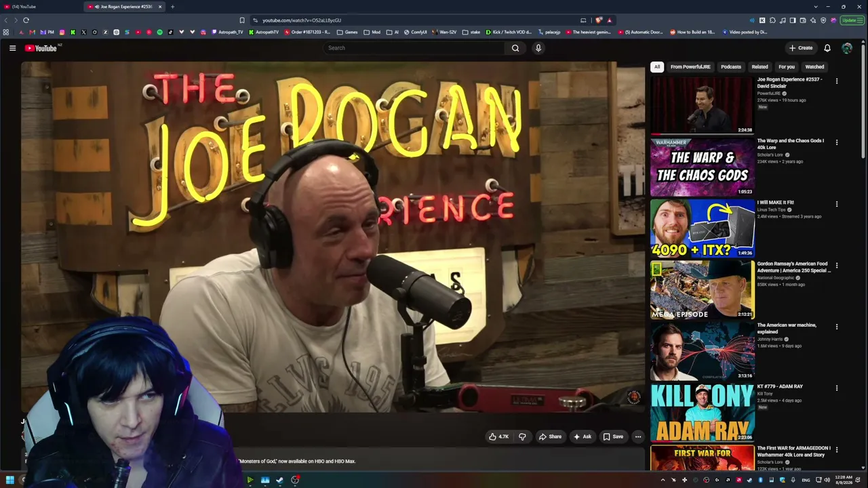Viewport: 868px width, 488px height.
Task: Open the TikTok bookmark icon
Action: click(x=170, y=32)
